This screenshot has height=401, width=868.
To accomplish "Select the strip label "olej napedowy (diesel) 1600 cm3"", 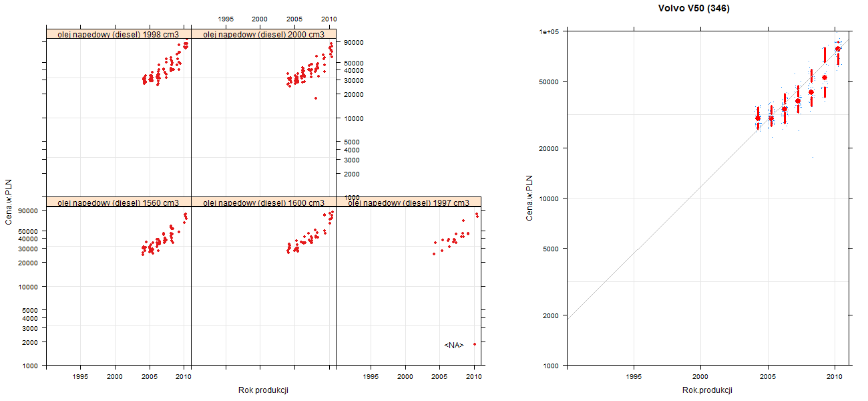I will tap(264, 203).
